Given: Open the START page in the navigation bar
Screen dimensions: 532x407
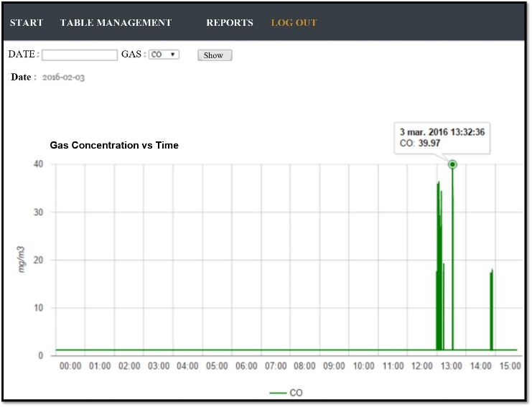Looking at the screenshot, I should pos(27,22).
